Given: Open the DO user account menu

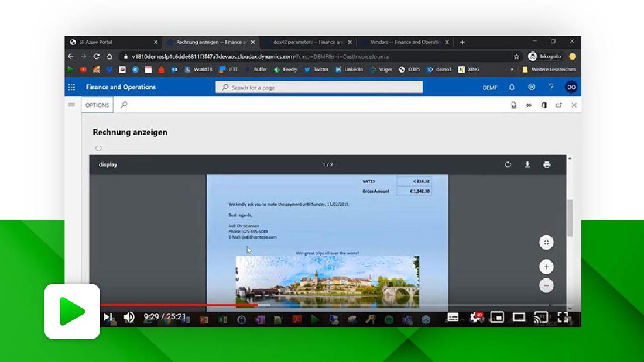Looking at the screenshot, I should (x=571, y=87).
